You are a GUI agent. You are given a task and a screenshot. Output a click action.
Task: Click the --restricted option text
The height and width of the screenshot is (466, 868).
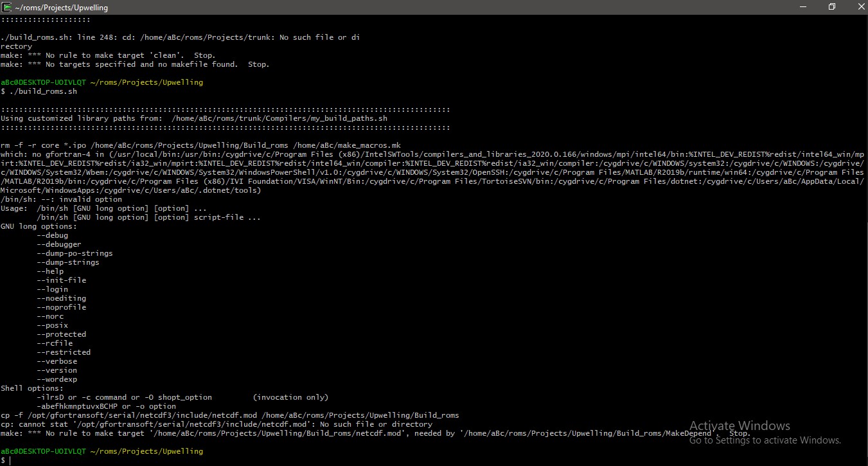[x=64, y=352]
